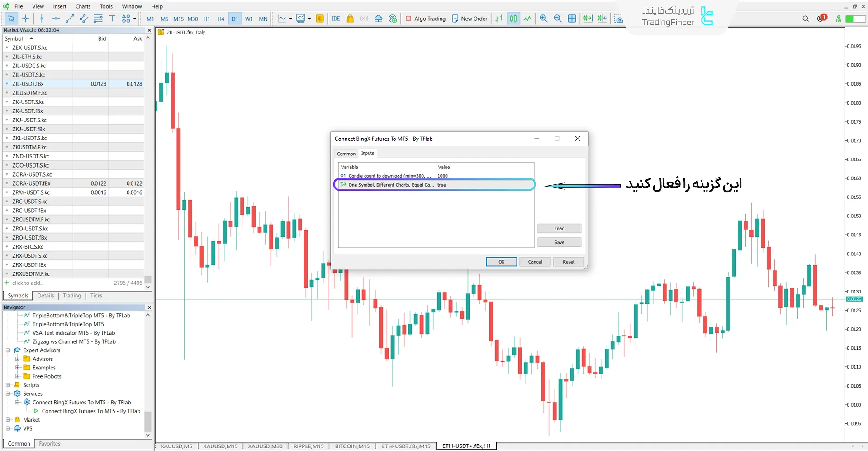Screen dimensions: 868x451
Task: Click Cancel in the BingX dialog
Action: click(x=535, y=262)
